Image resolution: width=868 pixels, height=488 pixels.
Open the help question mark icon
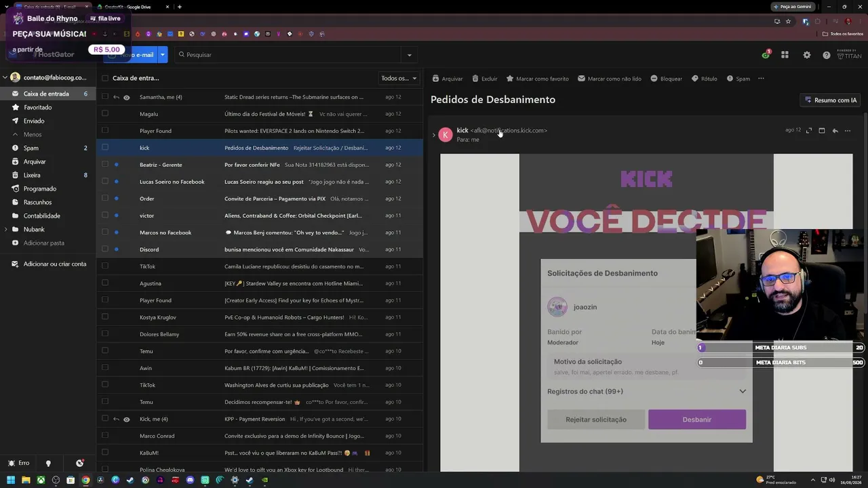pos(826,55)
